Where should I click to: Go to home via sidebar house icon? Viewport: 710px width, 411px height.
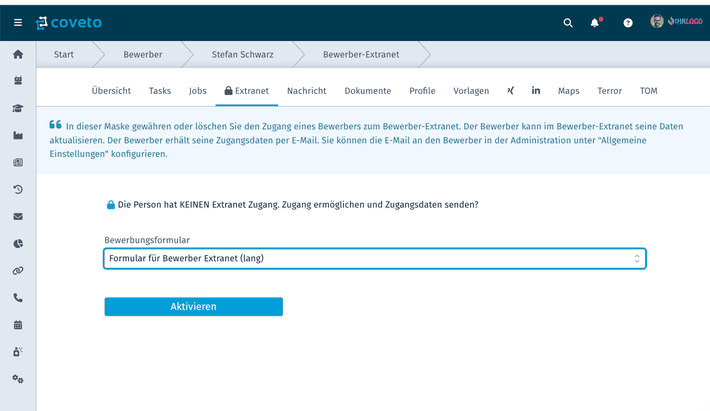pos(18,54)
